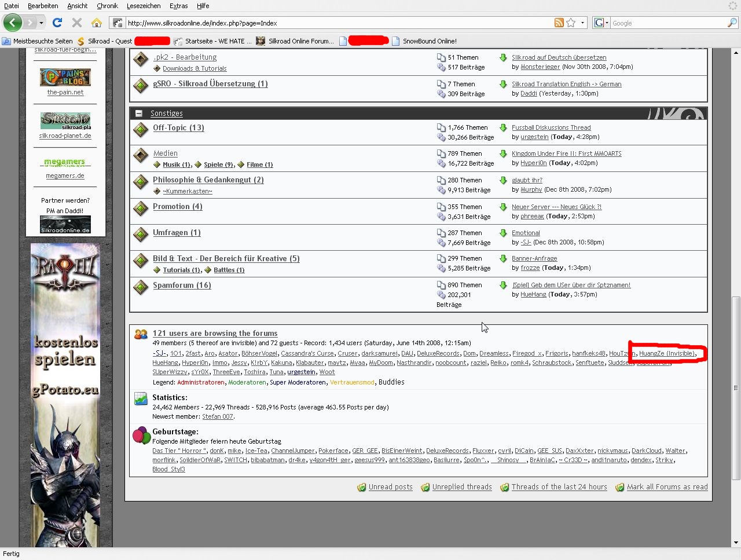Click the green arrow beside Fussball Diskussions Thread

[x=503, y=127]
